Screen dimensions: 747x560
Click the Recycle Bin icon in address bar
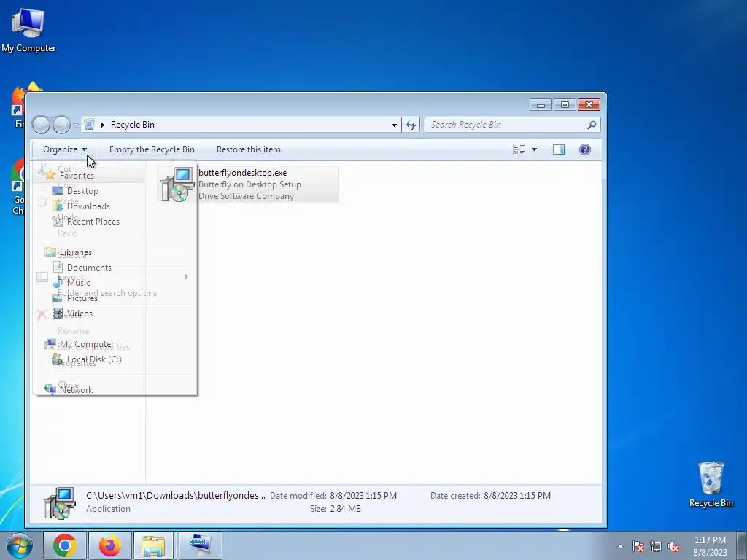point(90,125)
